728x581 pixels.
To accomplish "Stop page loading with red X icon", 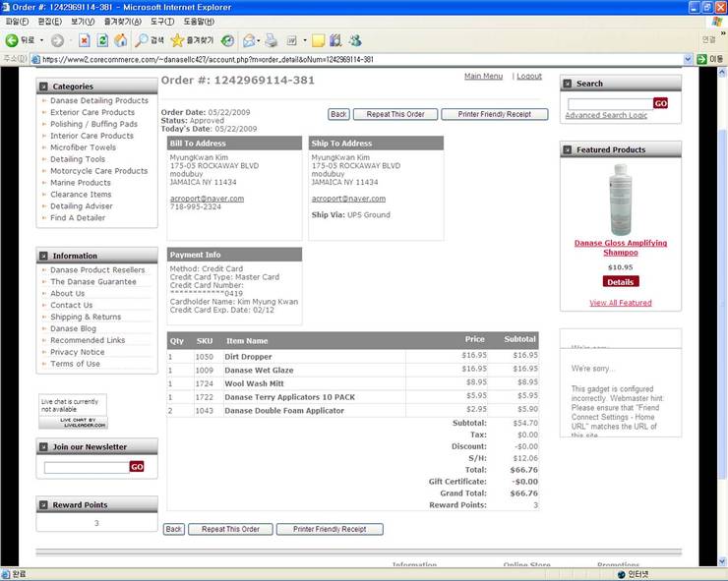I will (x=84, y=41).
